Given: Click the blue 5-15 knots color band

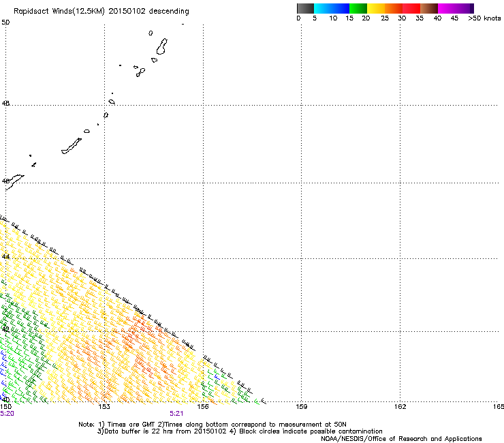Looking at the screenshot, I should (332, 8).
